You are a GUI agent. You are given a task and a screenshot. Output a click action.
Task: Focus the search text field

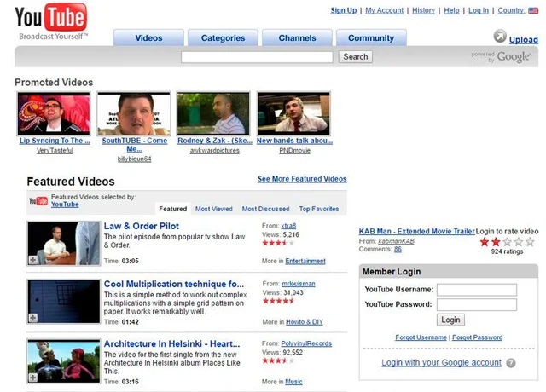pyautogui.click(x=257, y=57)
